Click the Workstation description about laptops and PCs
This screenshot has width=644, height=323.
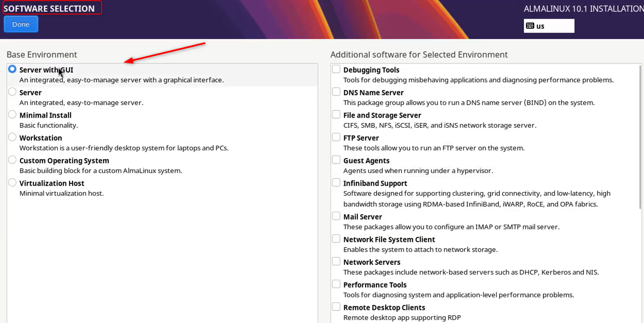point(124,148)
